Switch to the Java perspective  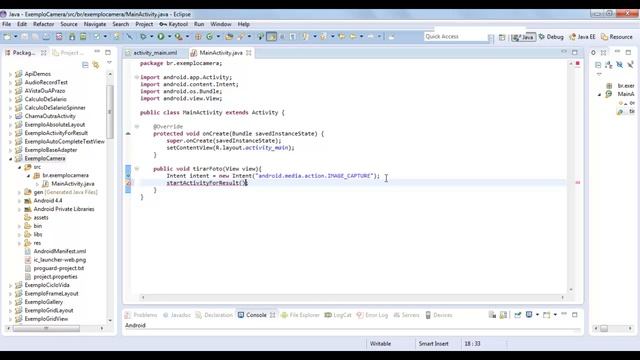point(523,37)
